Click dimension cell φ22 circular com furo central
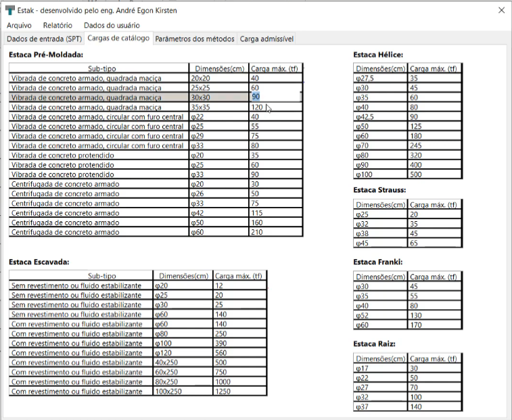The width and height of the screenshot is (512, 420). (218, 116)
